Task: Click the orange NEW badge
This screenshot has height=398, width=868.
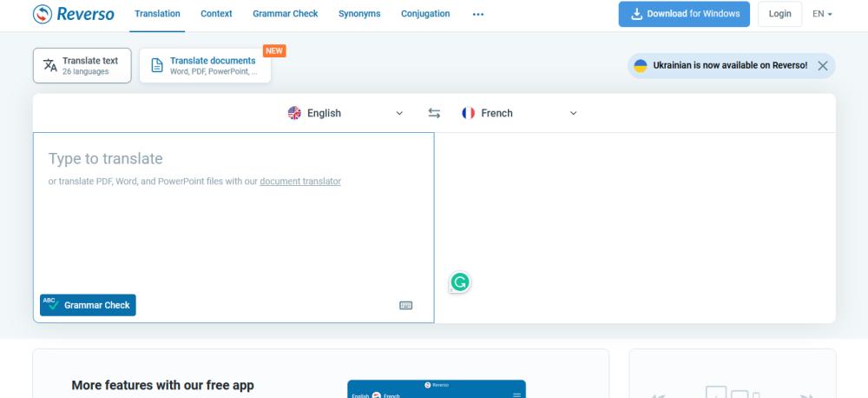Action: point(274,51)
